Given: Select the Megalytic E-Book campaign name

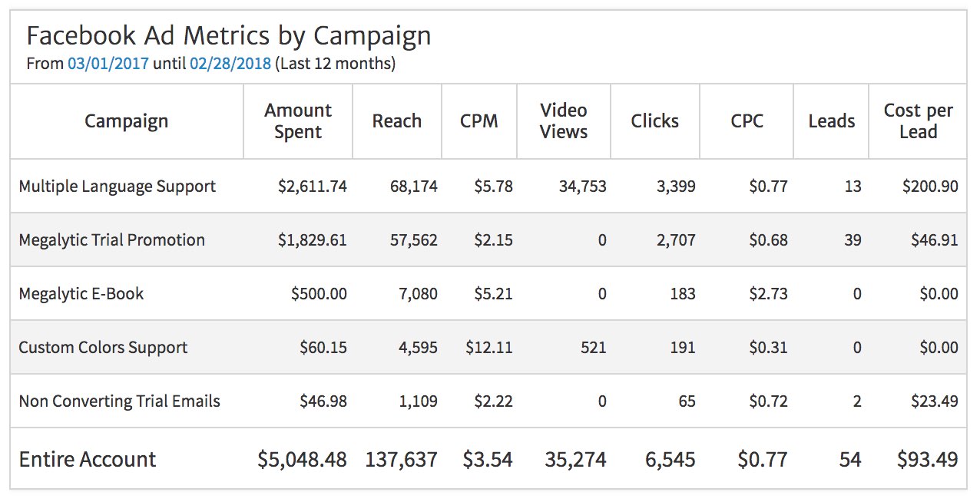Looking at the screenshot, I should [x=81, y=294].
